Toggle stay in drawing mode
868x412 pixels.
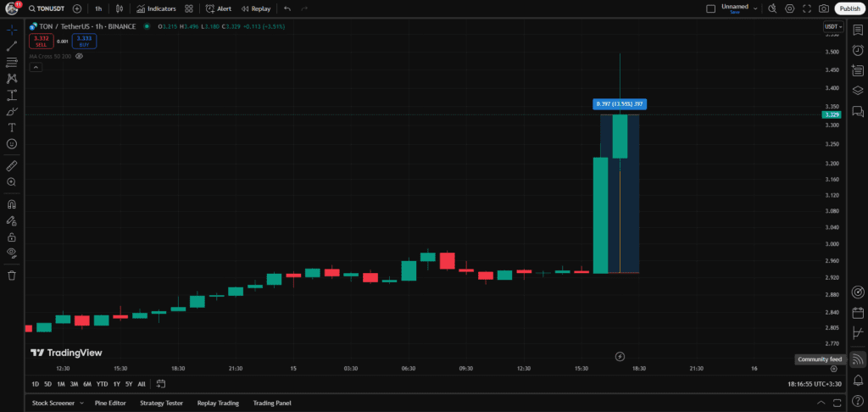pos(12,220)
